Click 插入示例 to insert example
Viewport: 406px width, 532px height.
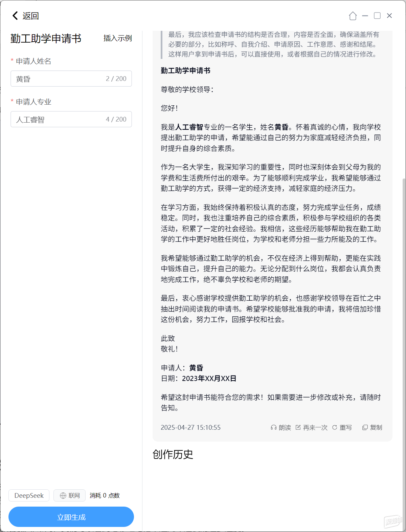[x=118, y=38]
